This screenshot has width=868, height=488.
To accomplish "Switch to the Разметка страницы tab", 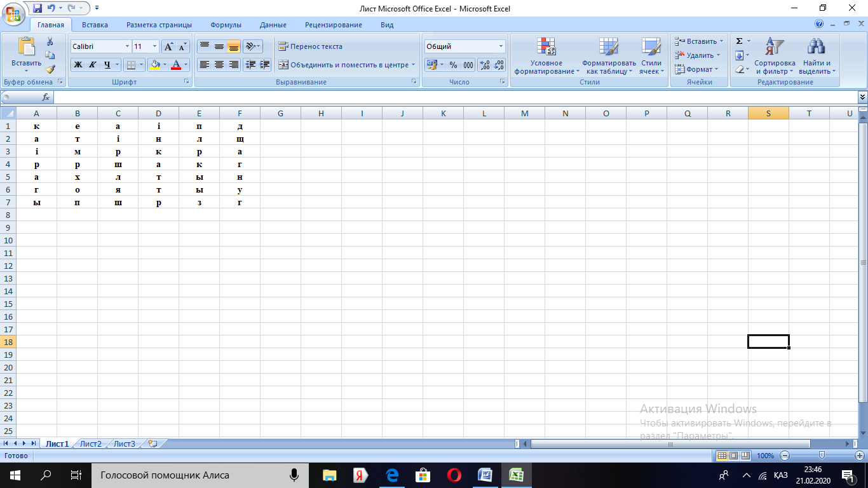I will pos(159,25).
